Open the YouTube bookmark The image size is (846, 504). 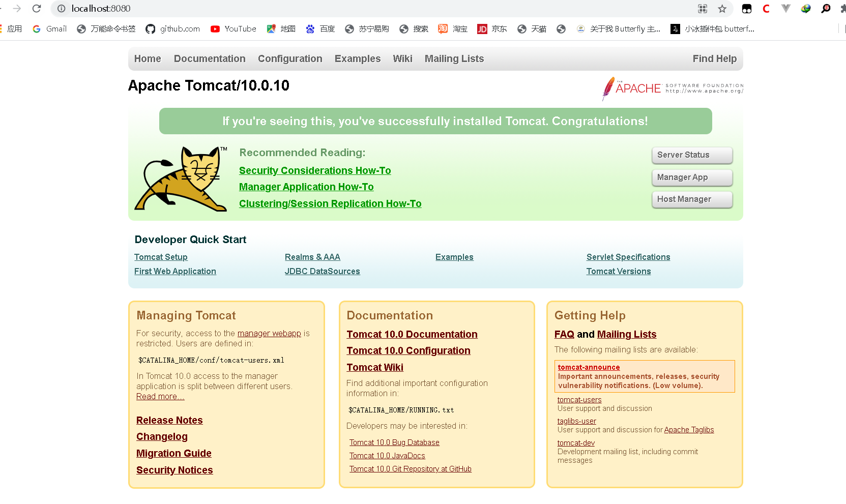pyautogui.click(x=234, y=29)
